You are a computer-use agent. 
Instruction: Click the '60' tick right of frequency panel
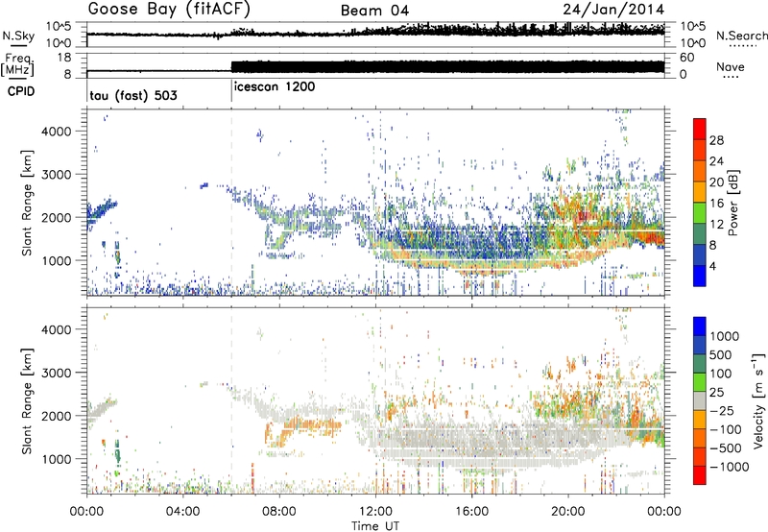686,58
